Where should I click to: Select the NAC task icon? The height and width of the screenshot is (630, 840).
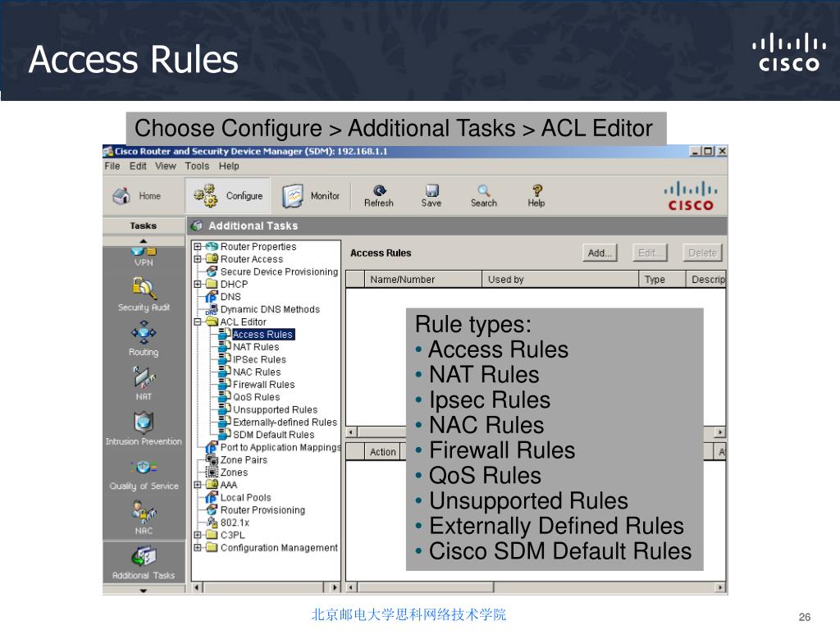pyautogui.click(x=144, y=512)
